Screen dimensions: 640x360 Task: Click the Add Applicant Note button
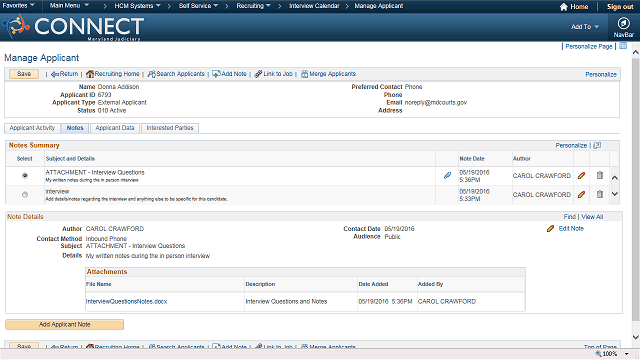click(64, 324)
